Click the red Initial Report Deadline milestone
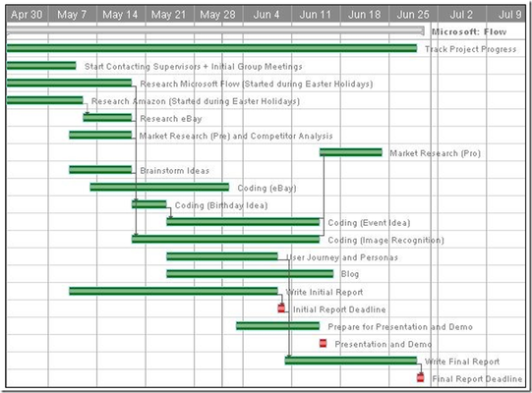Image resolution: width=532 pixels, height=393 pixels. (281, 309)
